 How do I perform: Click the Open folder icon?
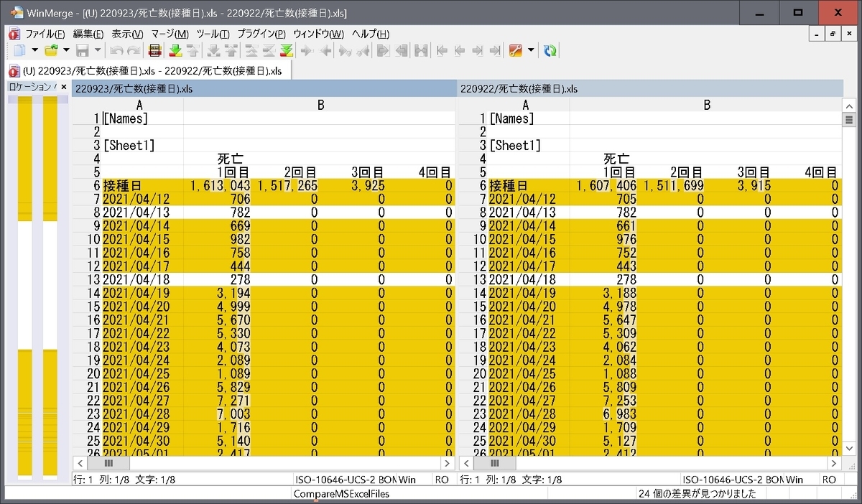[51, 50]
